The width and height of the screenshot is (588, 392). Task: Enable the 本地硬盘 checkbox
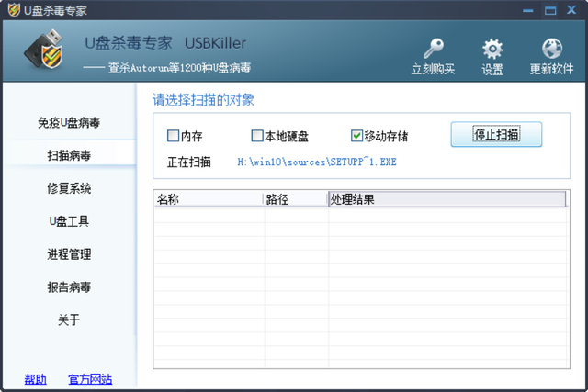[257, 136]
